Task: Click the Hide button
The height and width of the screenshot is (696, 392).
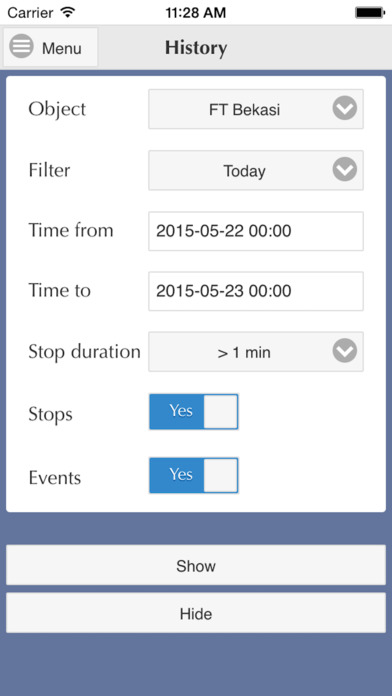Action: point(196,613)
